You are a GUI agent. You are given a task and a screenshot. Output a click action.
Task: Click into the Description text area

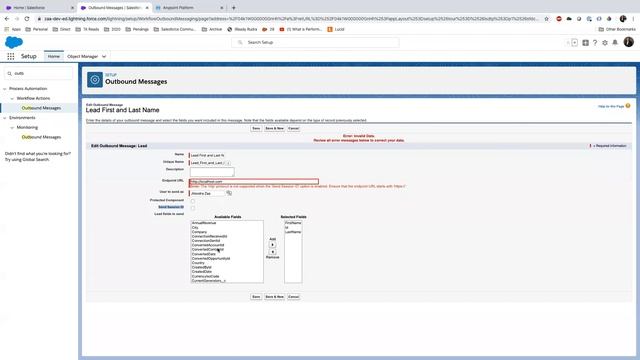pyautogui.click(x=212, y=171)
